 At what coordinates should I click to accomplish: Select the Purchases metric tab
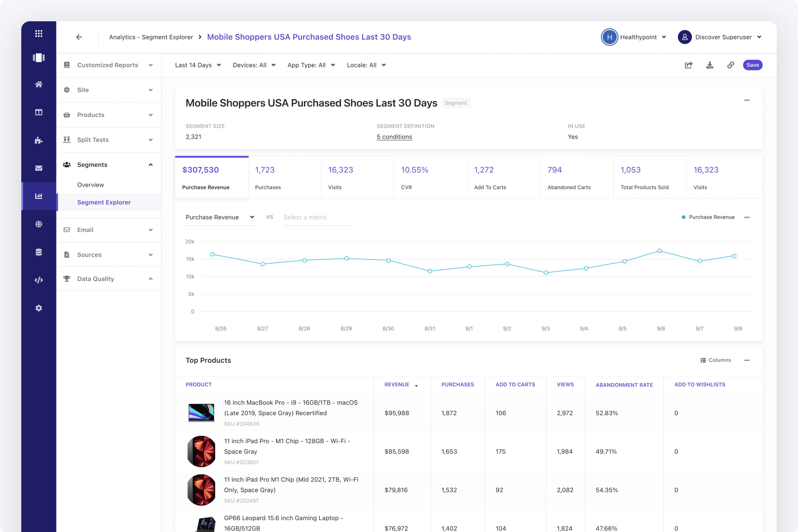pos(285,177)
